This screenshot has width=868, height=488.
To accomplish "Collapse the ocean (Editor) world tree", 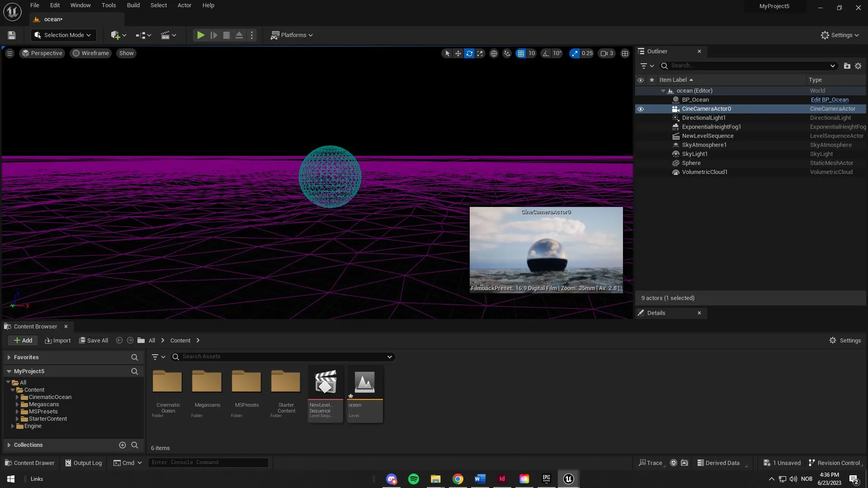I will point(663,91).
